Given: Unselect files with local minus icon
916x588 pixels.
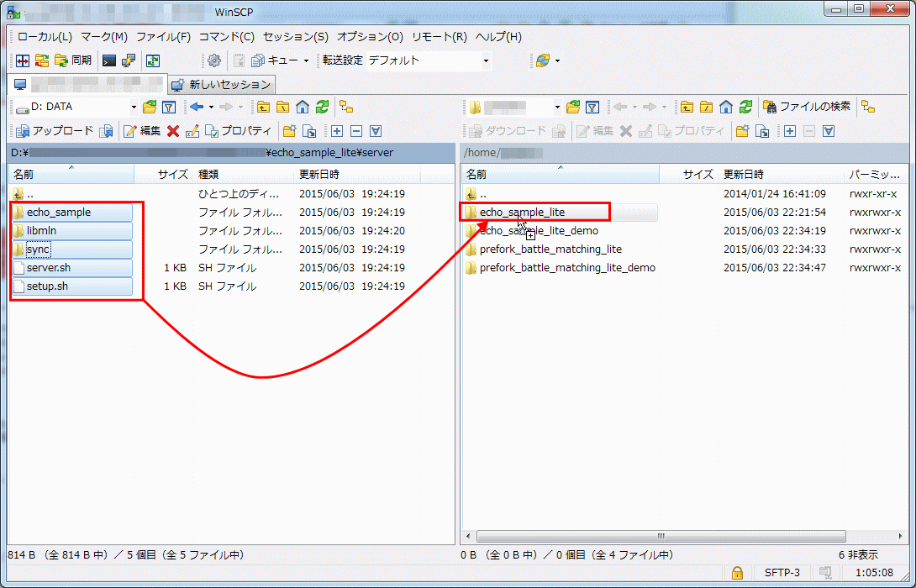Looking at the screenshot, I should coord(356,131).
